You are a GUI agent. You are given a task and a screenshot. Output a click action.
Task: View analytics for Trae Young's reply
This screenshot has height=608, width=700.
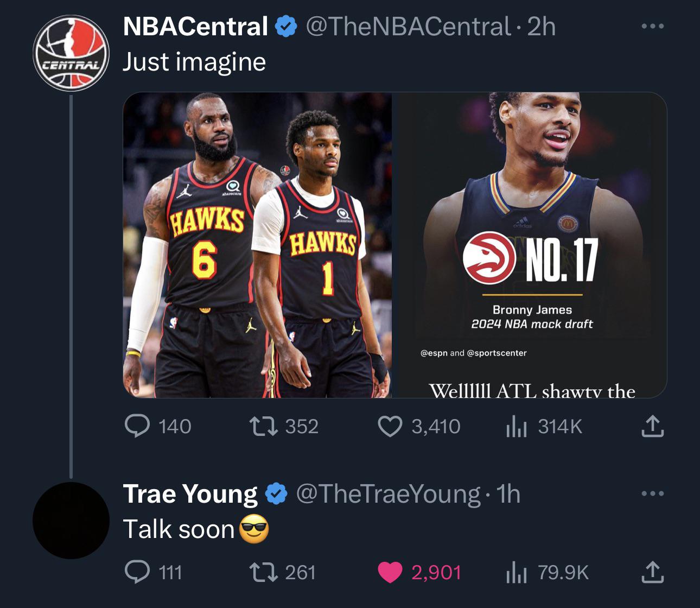click(516, 572)
